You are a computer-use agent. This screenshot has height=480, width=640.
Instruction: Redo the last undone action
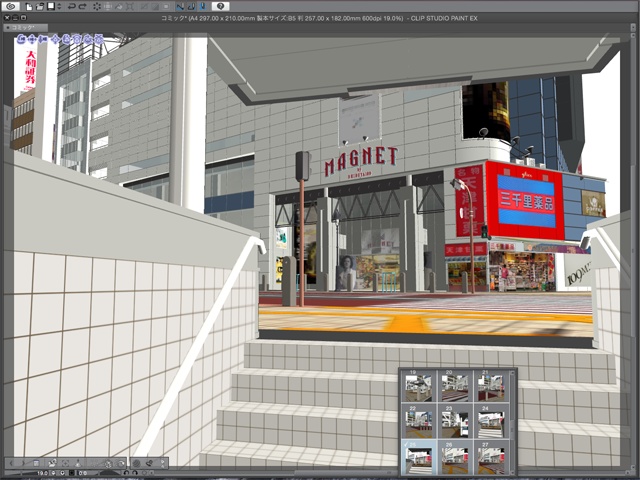(x=82, y=7)
